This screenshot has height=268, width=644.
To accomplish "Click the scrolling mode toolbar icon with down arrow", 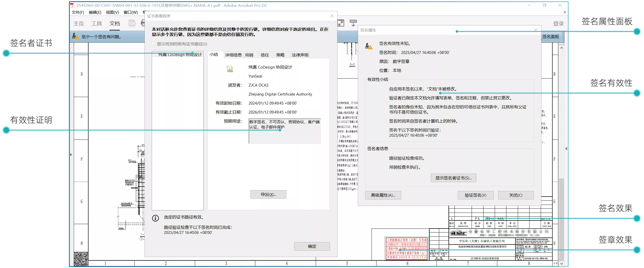I will tap(353, 23).
